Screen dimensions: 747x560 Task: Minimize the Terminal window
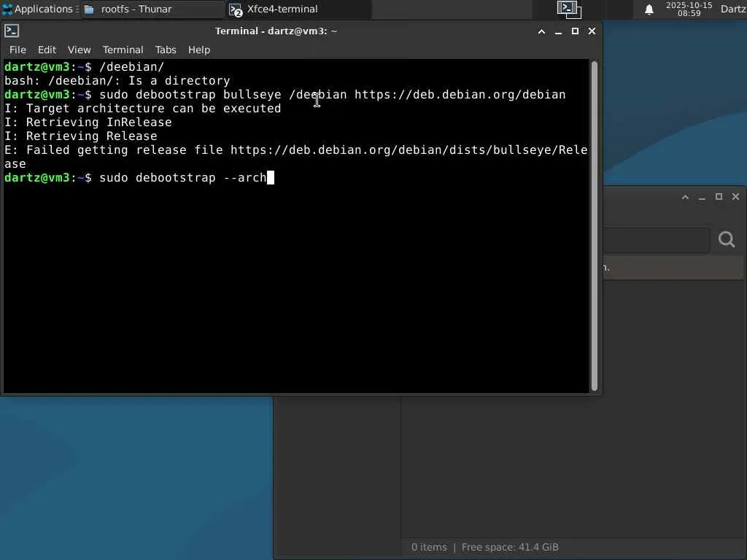pyautogui.click(x=558, y=31)
